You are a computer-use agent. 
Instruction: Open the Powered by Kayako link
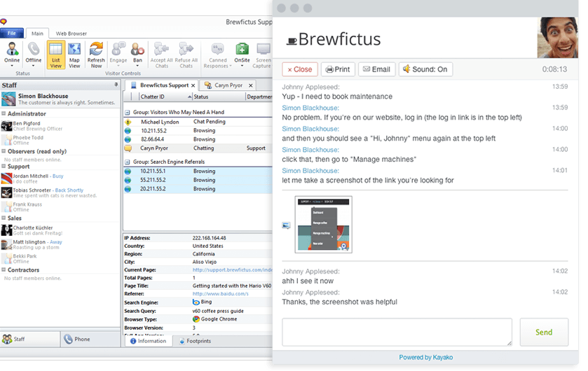click(425, 358)
